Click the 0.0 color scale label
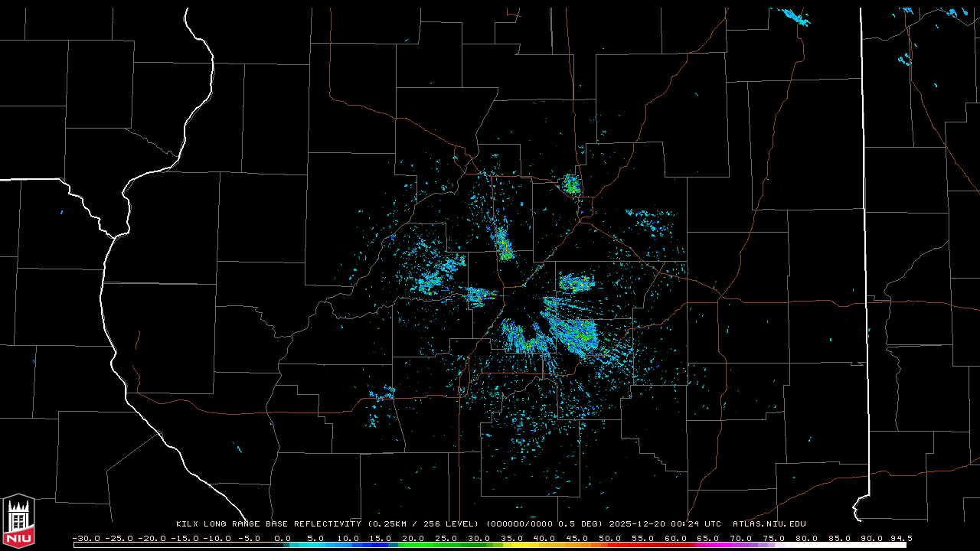Image resolution: width=980 pixels, height=551 pixels. 283,538
